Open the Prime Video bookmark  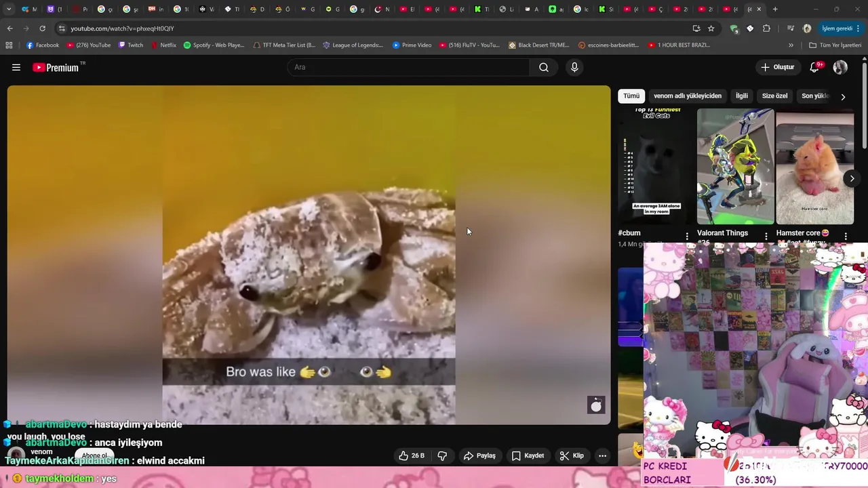pyautogui.click(x=412, y=45)
